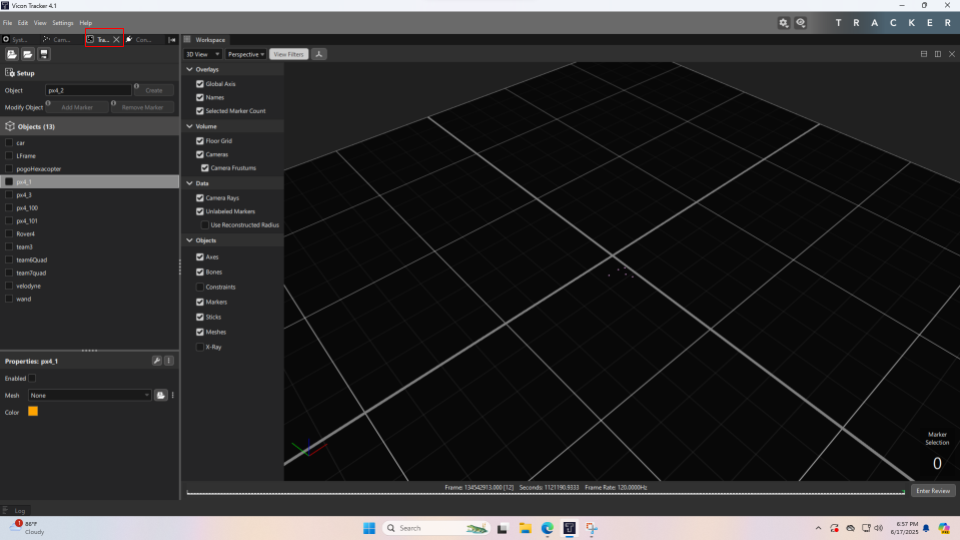Image resolution: width=960 pixels, height=540 pixels.
Task: Click the Workspace grid icon
Action: [187, 39]
